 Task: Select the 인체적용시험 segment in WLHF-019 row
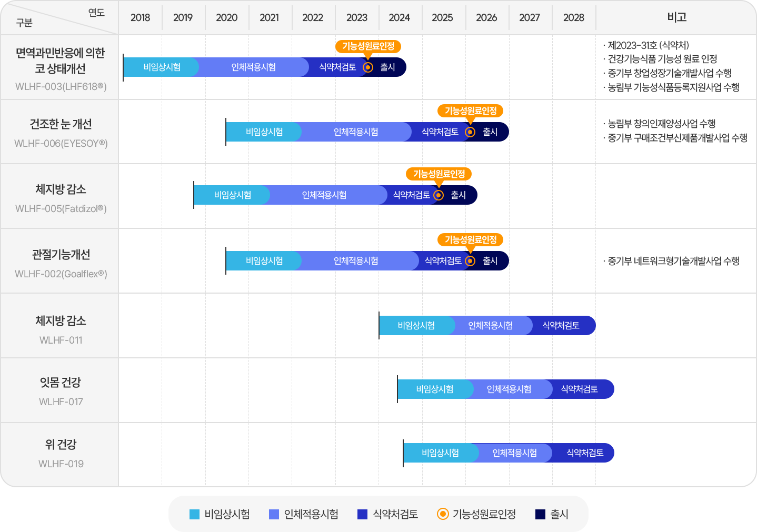coord(515,453)
